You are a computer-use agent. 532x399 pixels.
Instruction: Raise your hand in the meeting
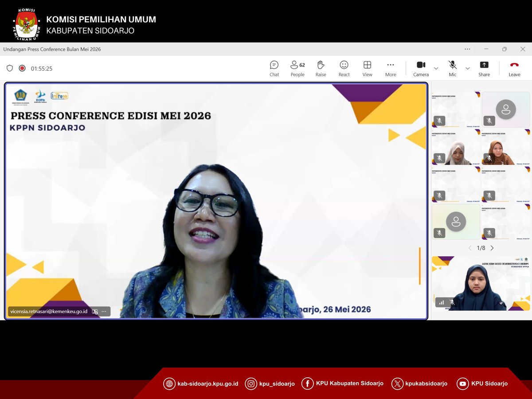point(321,69)
